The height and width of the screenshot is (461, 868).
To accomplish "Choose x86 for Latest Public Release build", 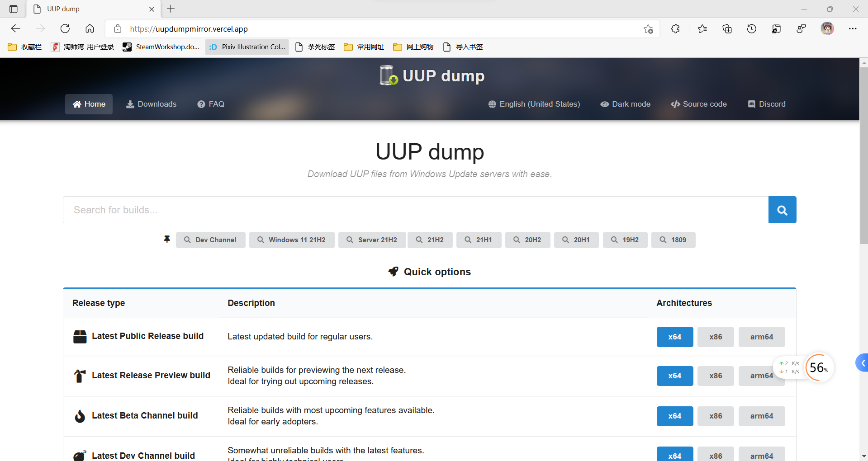I will (x=716, y=337).
